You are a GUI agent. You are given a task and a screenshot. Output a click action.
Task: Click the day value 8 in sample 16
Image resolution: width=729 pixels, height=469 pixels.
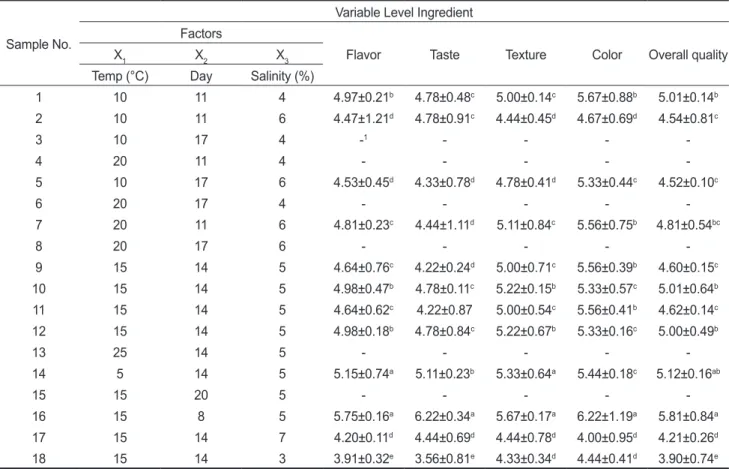coord(201,416)
